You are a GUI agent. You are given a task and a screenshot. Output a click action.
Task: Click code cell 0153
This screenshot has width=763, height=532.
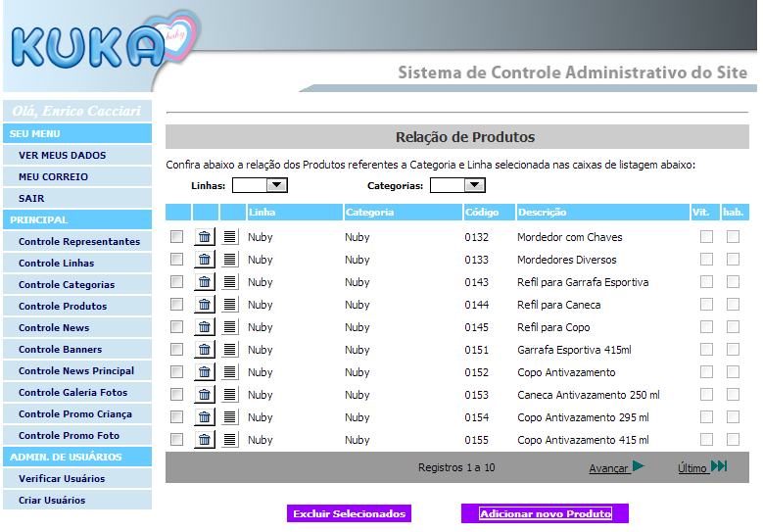[x=476, y=395]
